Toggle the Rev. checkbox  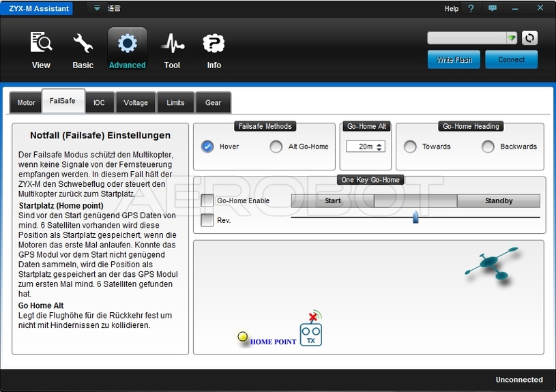207,220
